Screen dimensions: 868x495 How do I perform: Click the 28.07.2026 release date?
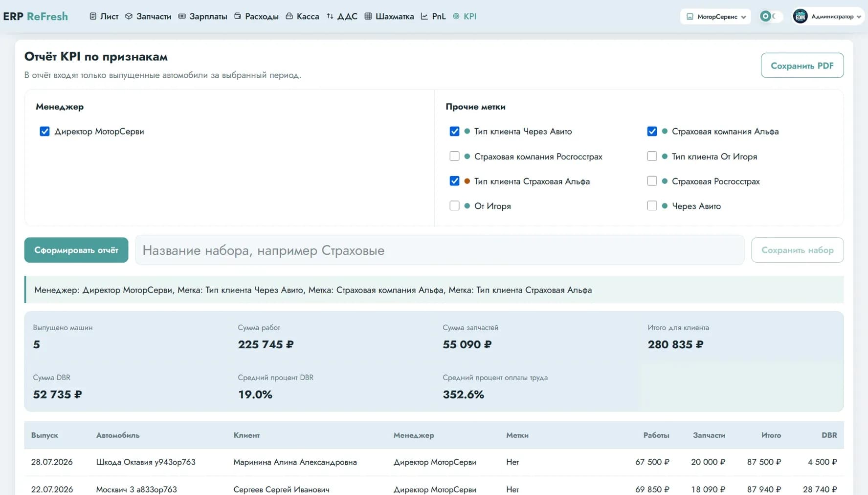[52, 462]
